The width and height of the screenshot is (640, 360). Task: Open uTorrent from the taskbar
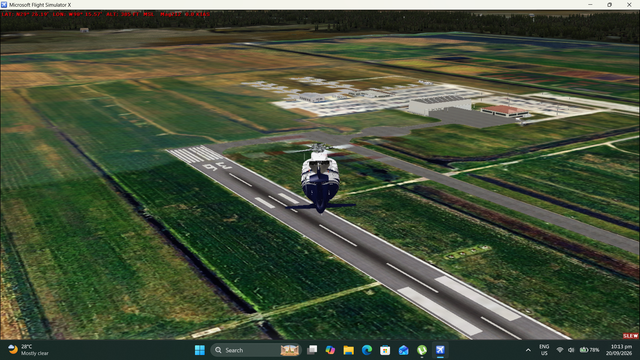click(422, 350)
